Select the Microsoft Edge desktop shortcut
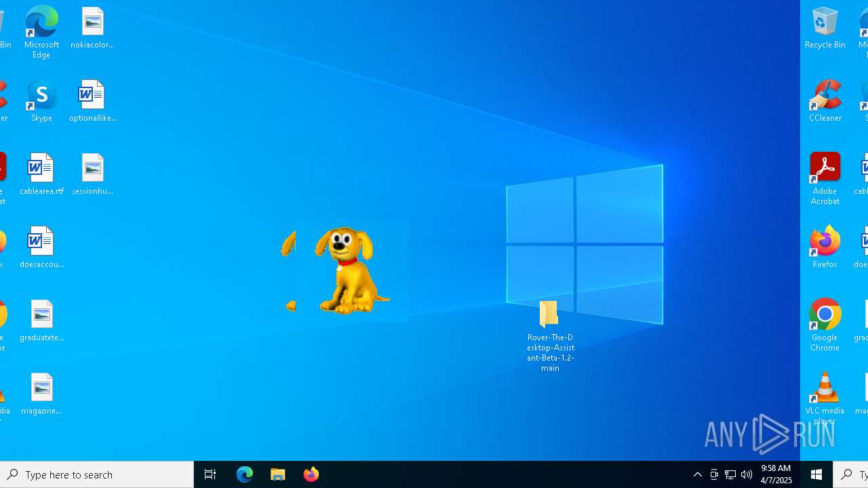 (x=41, y=32)
